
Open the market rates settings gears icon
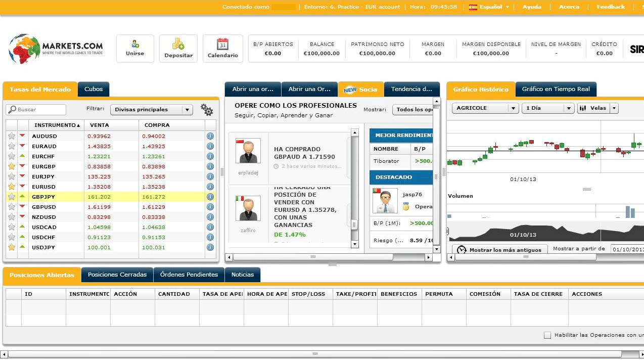(x=206, y=109)
